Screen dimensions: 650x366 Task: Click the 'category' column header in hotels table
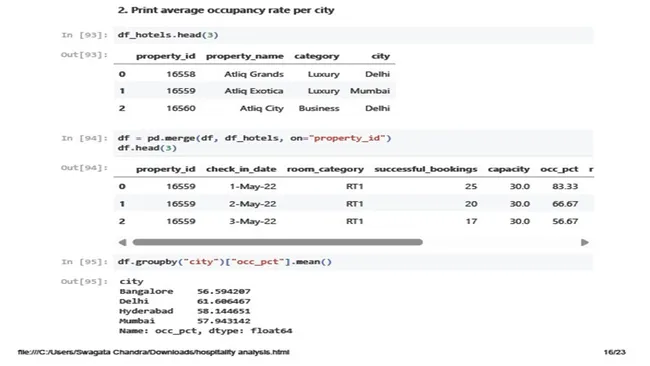point(317,56)
